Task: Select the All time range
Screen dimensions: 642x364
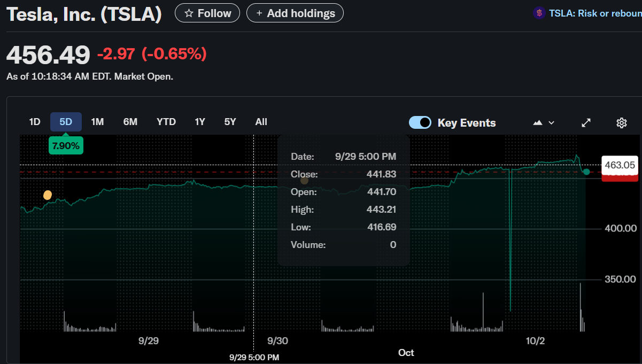Action: pyautogui.click(x=261, y=122)
